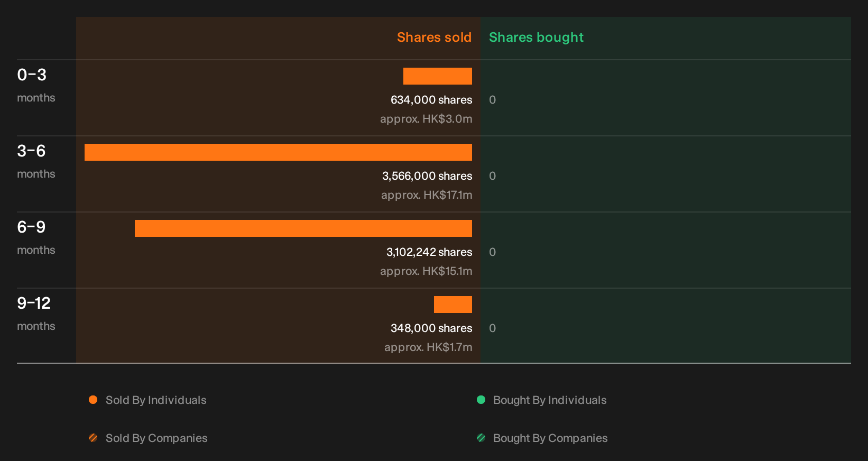This screenshot has width=868, height=461.
Task: Click the 634,000 shares value
Action: tap(431, 100)
